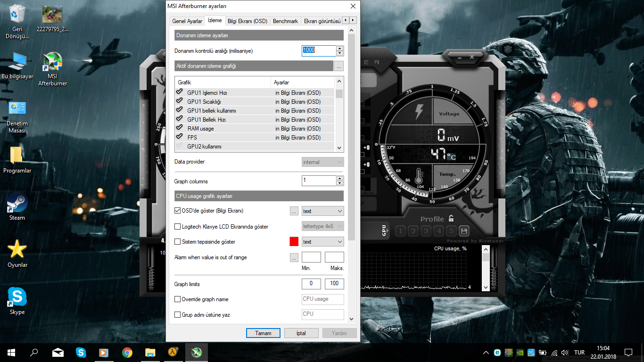Open the lettertype 4x6 dropdown
The width and height of the screenshot is (644, 362).
tap(323, 226)
